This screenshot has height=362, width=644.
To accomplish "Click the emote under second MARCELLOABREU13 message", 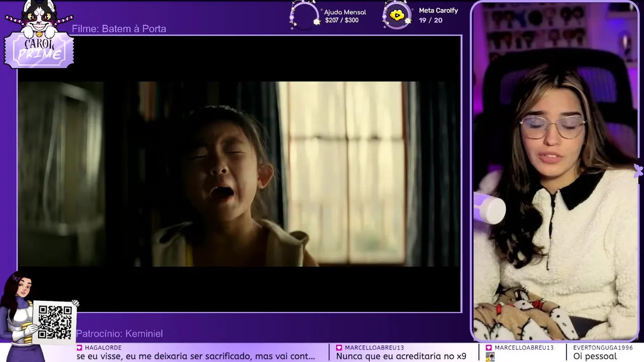I will pyautogui.click(x=490, y=356).
